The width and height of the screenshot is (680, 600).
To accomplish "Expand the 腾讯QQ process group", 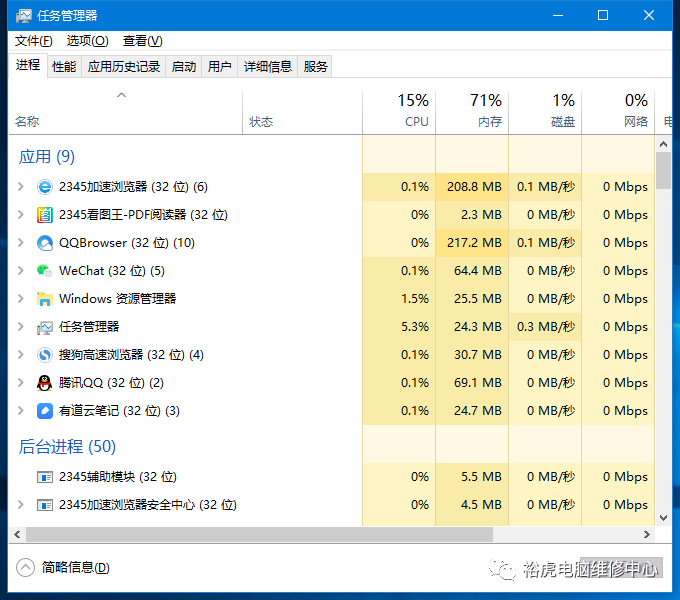I will point(20,383).
